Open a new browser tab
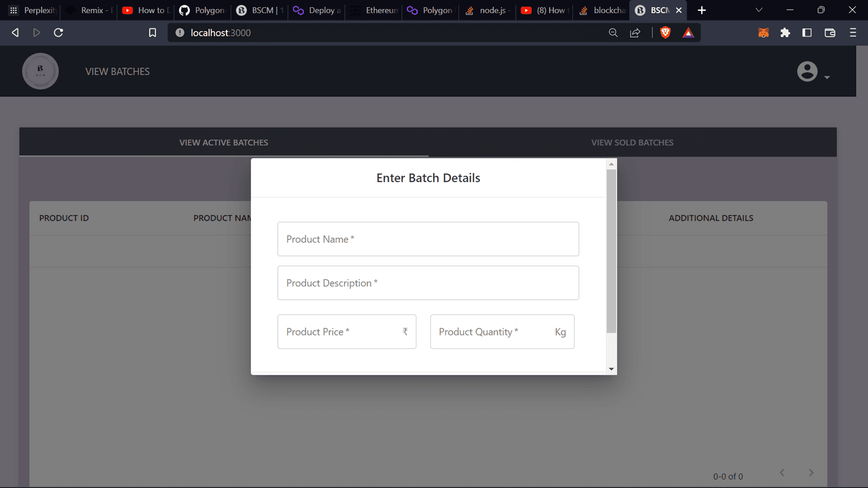The image size is (868, 488). click(702, 10)
